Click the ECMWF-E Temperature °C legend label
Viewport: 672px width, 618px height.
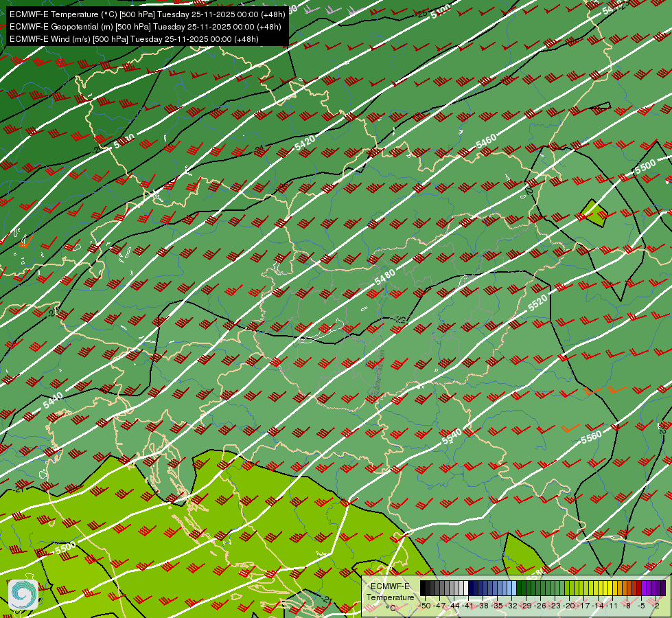click(x=391, y=597)
